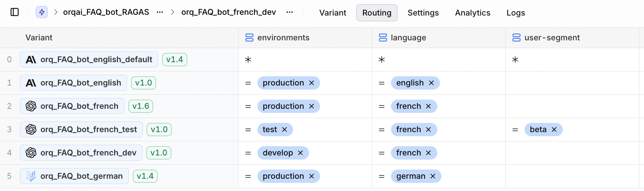This screenshot has height=191, width=644.
Task: Remove the german language tag
Action: (433, 176)
